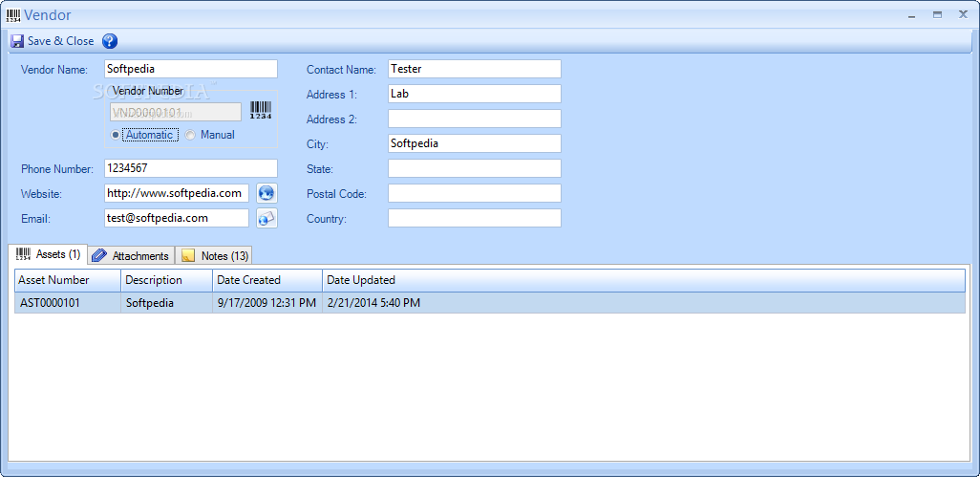Click the City field

coord(475,143)
